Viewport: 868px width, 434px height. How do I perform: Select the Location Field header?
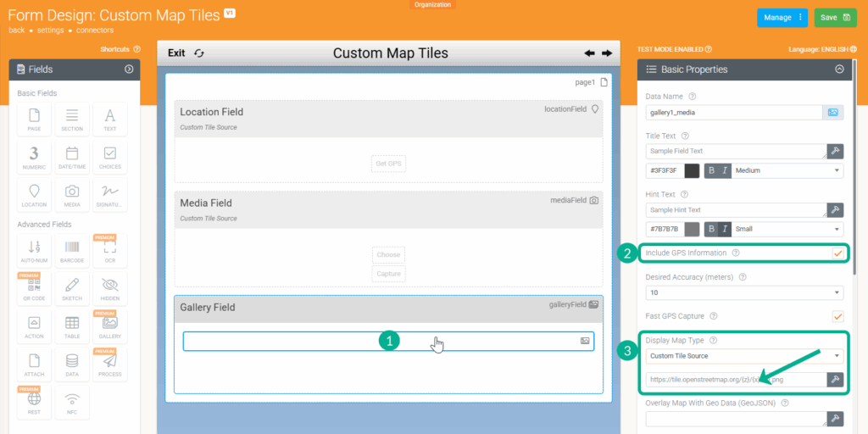(388, 119)
